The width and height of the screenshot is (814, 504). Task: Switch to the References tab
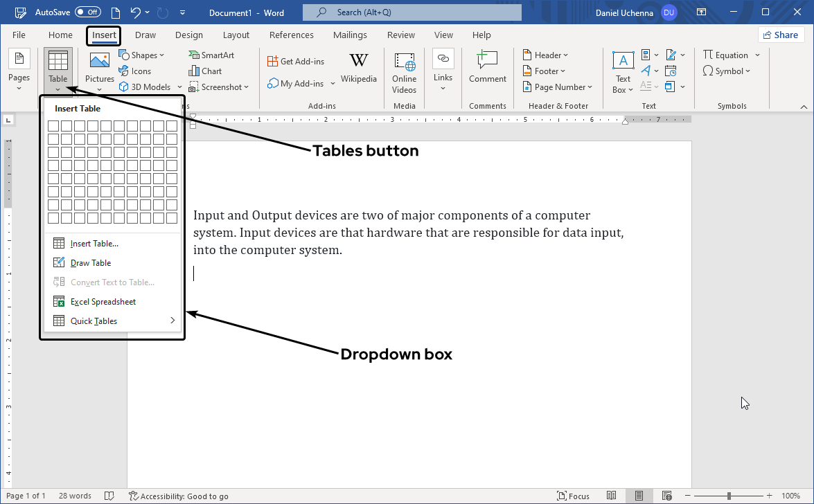click(x=291, y=35)
